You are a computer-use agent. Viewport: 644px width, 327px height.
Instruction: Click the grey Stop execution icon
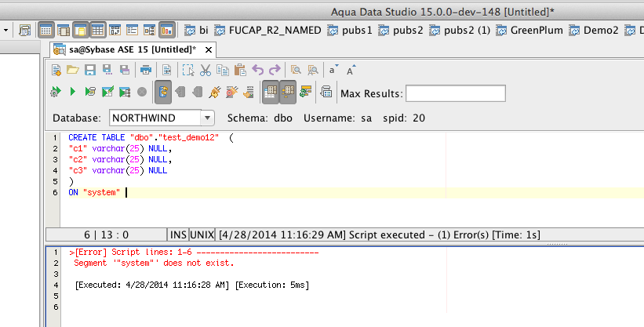[142, 92]
